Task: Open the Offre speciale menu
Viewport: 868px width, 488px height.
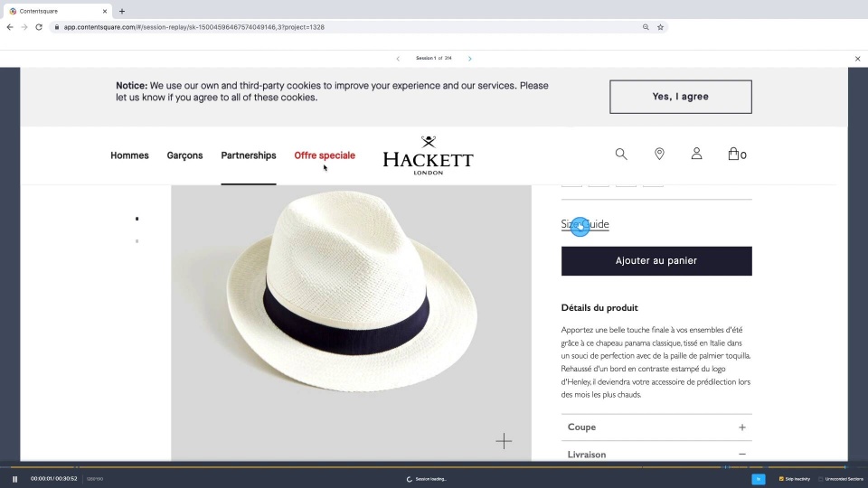Action: click(325, 155)
